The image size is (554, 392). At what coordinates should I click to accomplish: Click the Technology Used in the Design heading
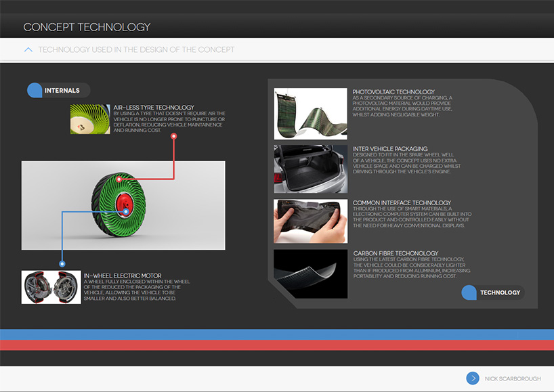click(x=136, y=49)
